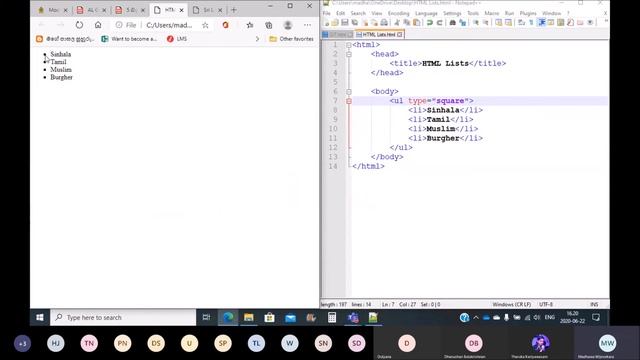Click red Office extension icon in Edge
Viewport: 640px width, 360px height.
point(225,25)
